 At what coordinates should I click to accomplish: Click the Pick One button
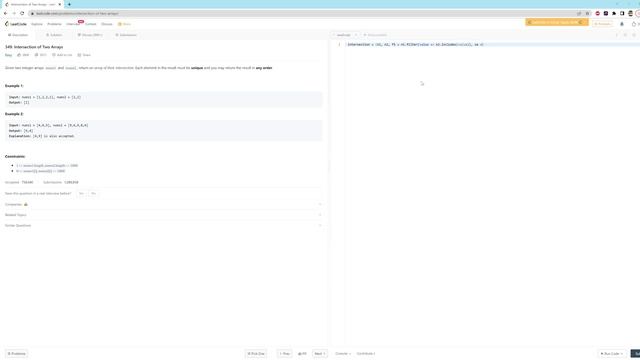click(256, 354)
